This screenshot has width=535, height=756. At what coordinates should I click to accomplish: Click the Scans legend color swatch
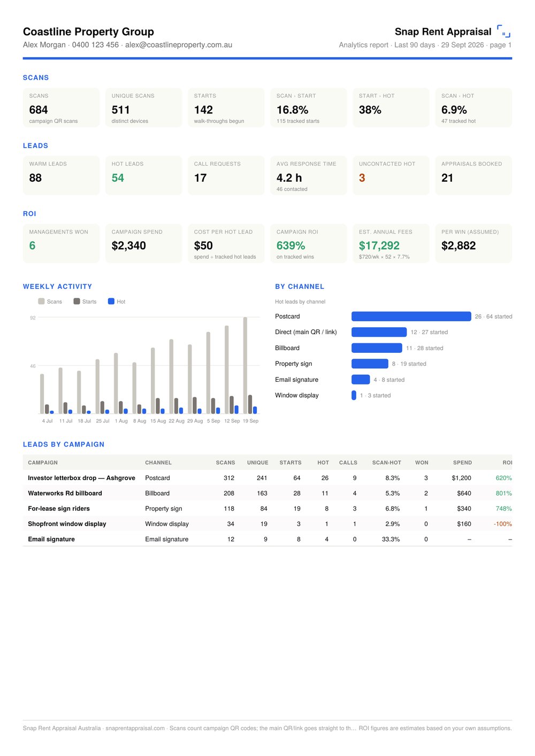[41, 302]
